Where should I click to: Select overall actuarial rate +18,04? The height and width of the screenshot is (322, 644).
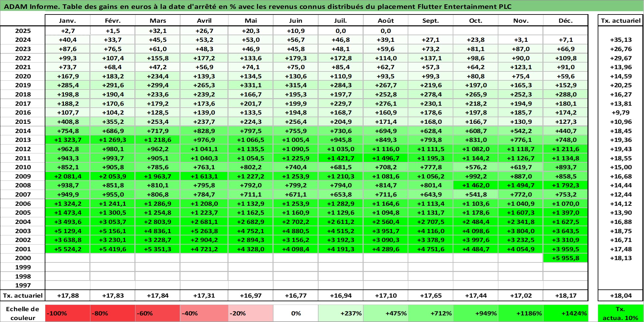621,296
